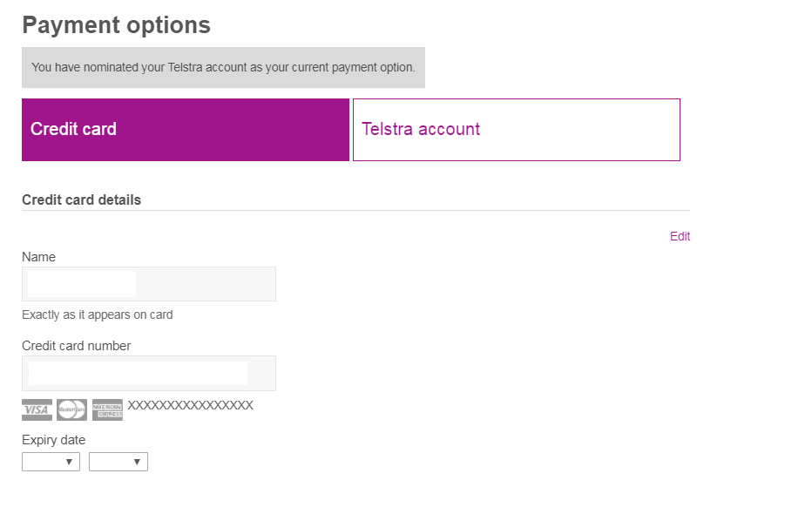Image resolution: width=812 pixels, height=514 pixels.
Task: Select the Visa card icon
Action: coord(36,409)
